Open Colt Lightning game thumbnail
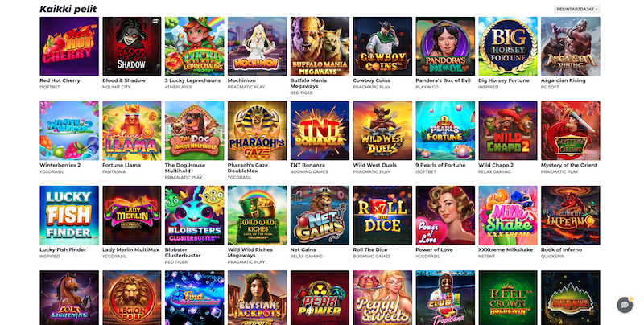Viewport: 644px width, 325px height. [69, 298]
